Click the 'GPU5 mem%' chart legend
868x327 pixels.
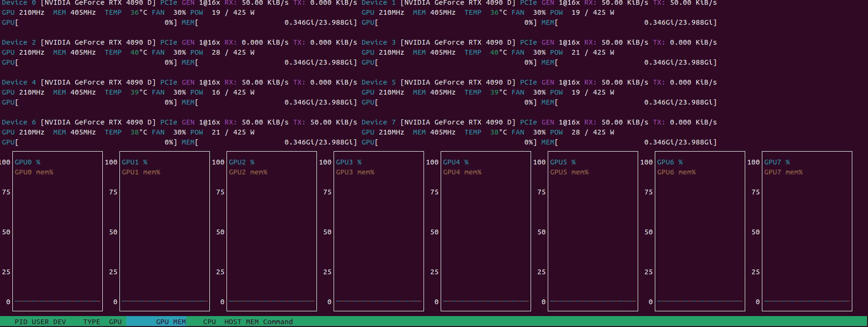coord(569,172)
